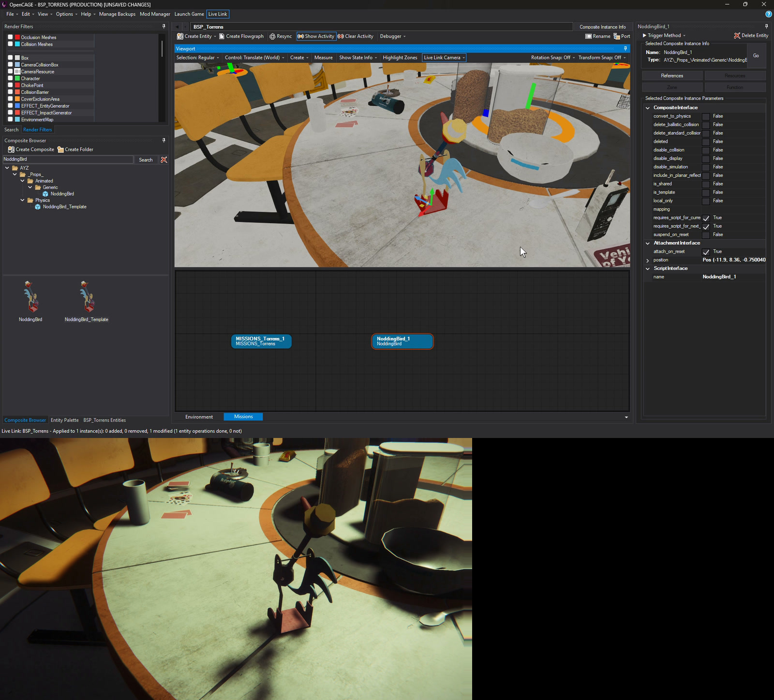Switch to the Environment tab
The height and width of the screenshot is (700, 774).
[x=199, y=417]
